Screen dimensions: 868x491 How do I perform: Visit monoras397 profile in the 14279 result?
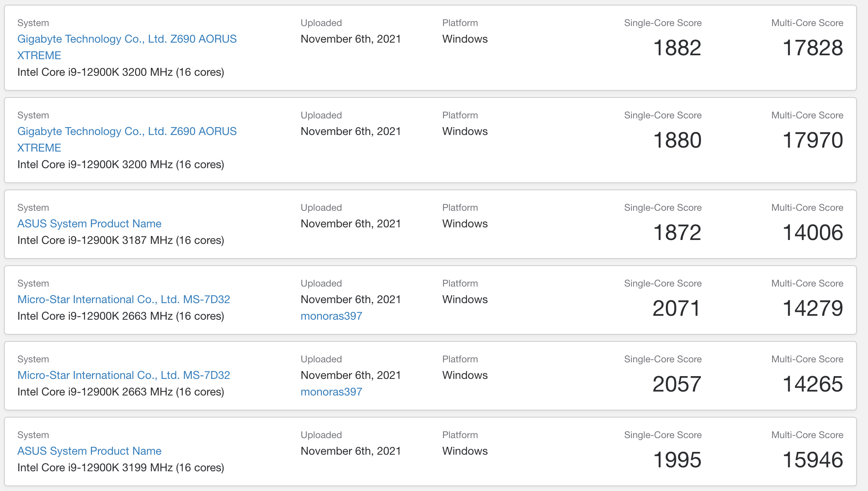[331, 316]
